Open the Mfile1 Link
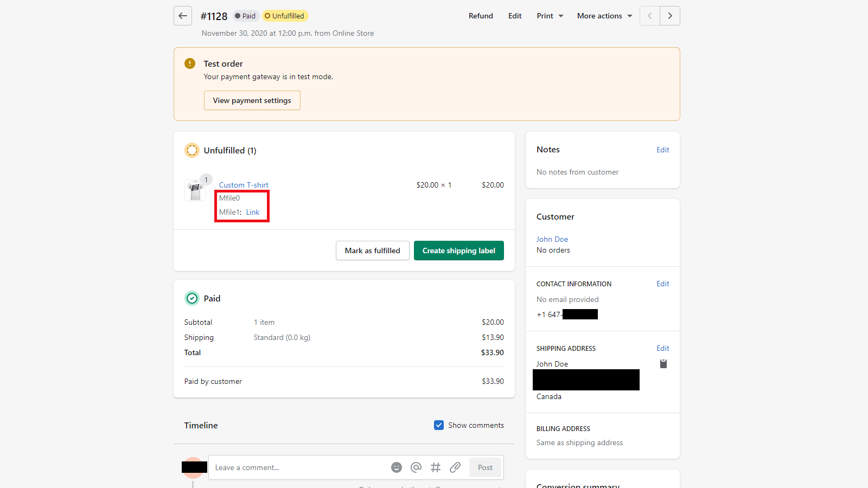This screenshot has width=868, height=488. (x=253, y=212)
